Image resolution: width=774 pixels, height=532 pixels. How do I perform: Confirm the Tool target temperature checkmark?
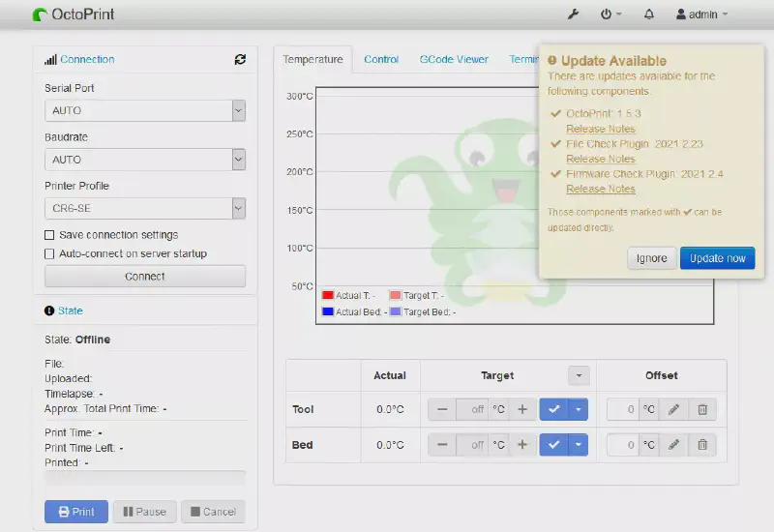553,409
